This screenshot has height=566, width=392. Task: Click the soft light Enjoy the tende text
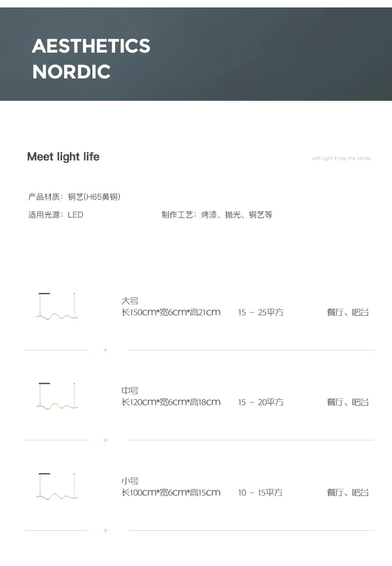click(x=341, y=158)
